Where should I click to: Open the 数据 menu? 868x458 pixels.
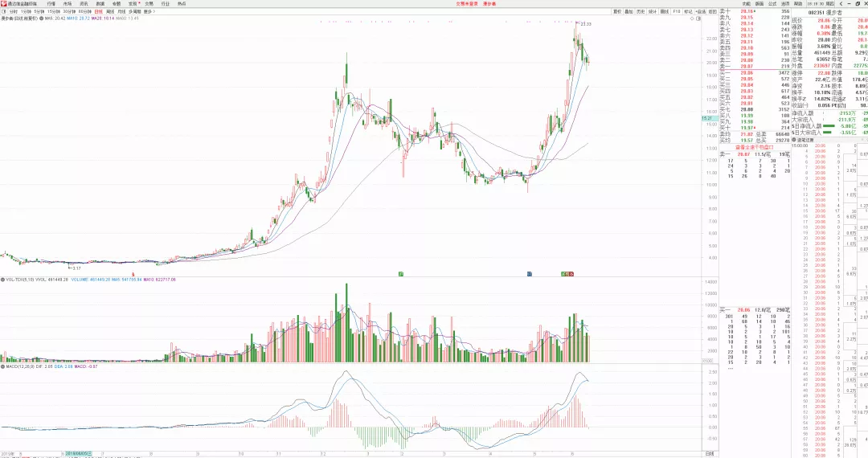[x=100, y=3]
